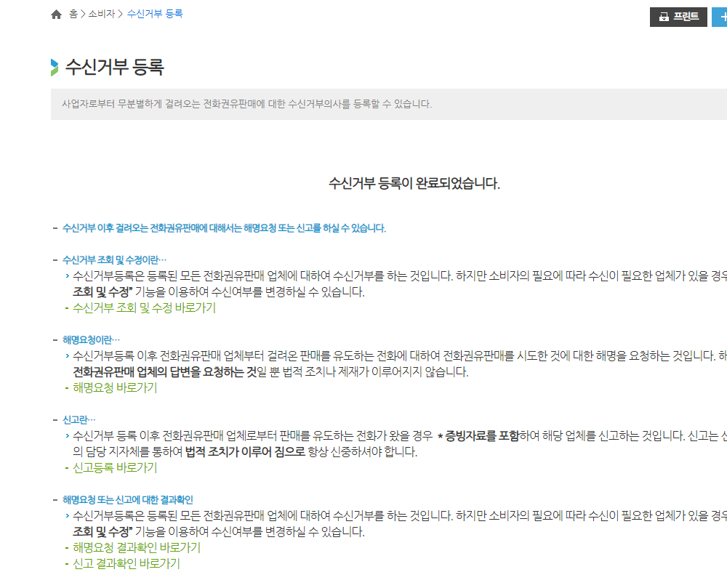Open 해명요청 바로가기 link
Screen dimensions: 727x588
115,388
